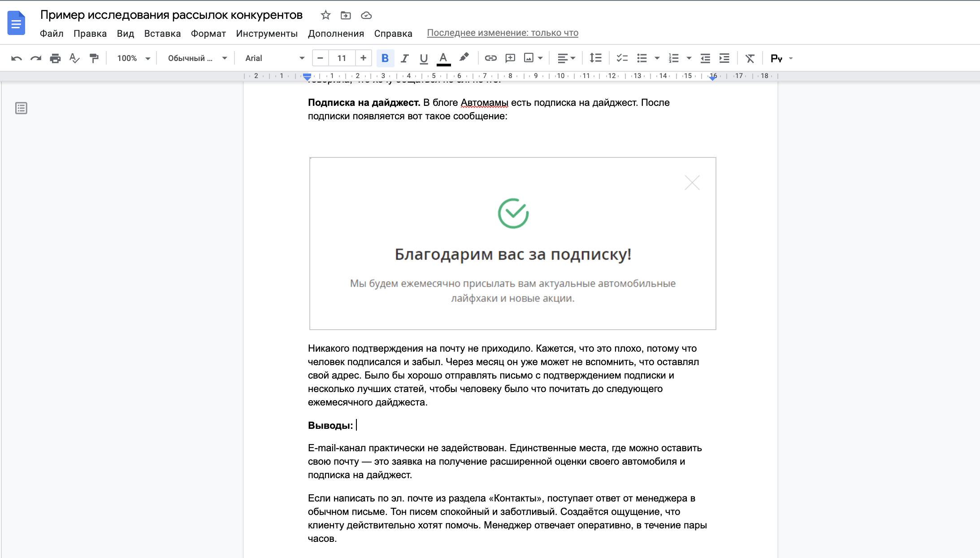Clear formatting with crossed T icon

coord(750,58)
